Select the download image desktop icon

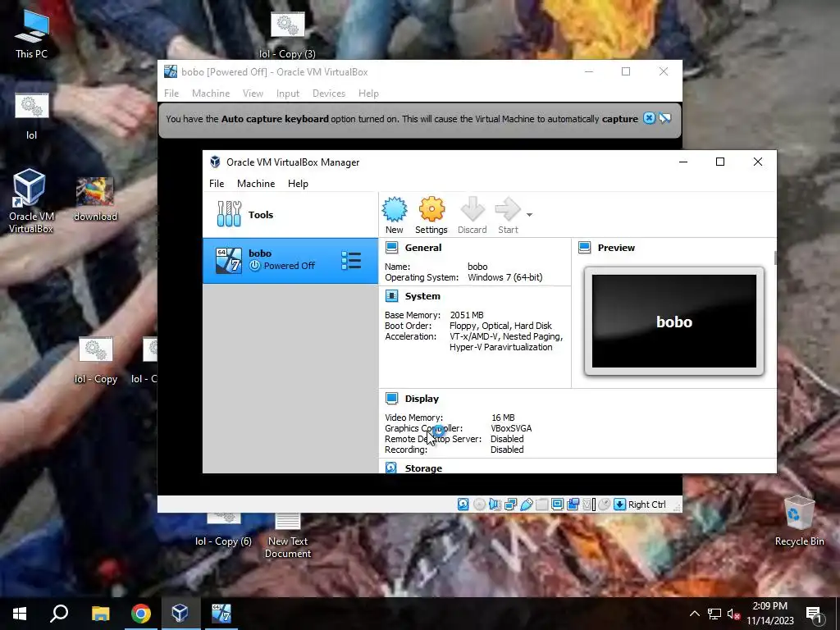[95, 199]
